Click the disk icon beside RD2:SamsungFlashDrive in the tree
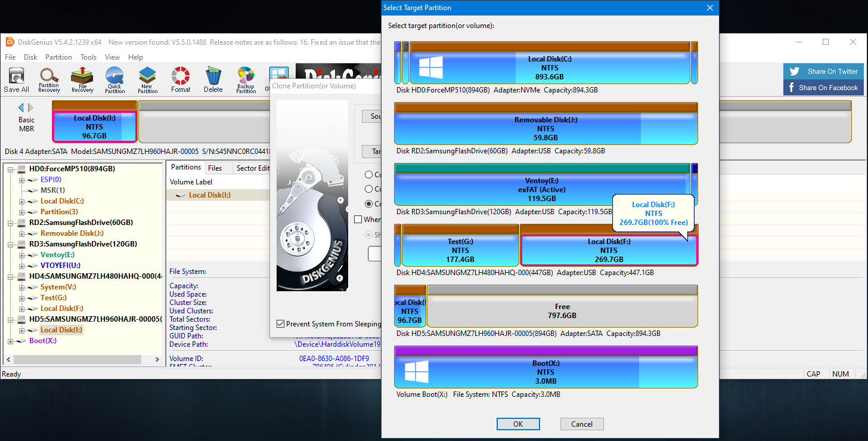 tap(22, 223)
